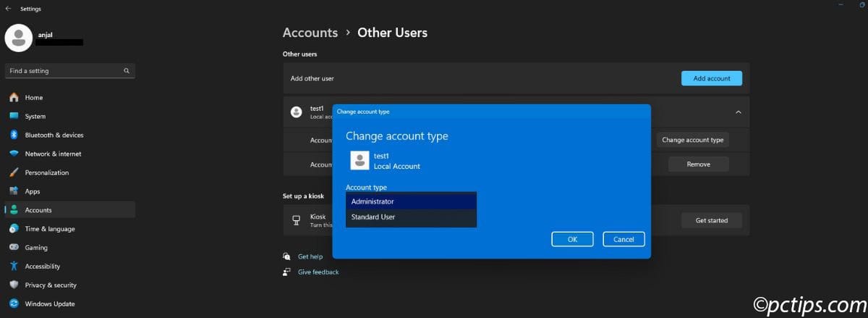Click the Get help chat icon
Screen dimensions: 868x318
pos(287,256)
